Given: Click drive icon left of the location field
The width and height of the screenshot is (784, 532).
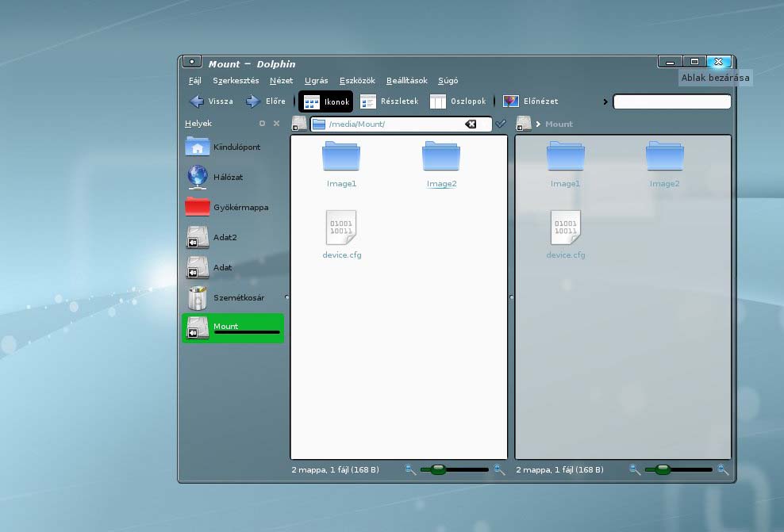Looking at the screenshot, I should (299, 124).
